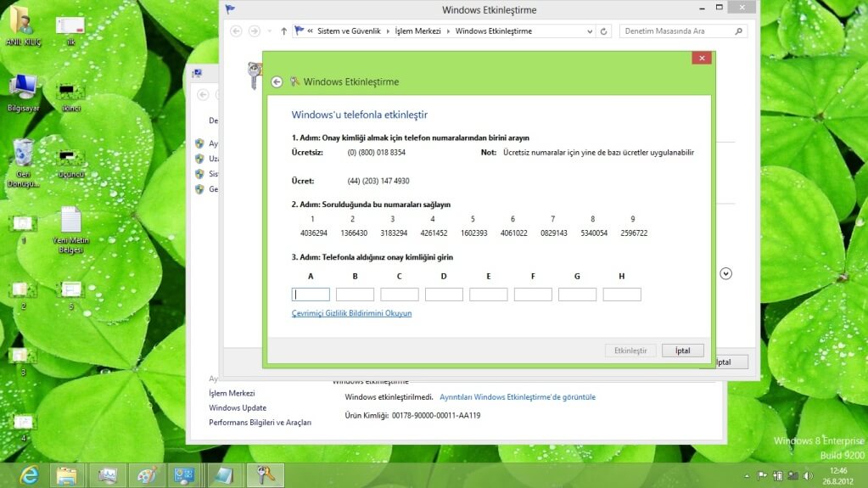
Task: Expand the address bar history dropdown
Action: (590, 31)
